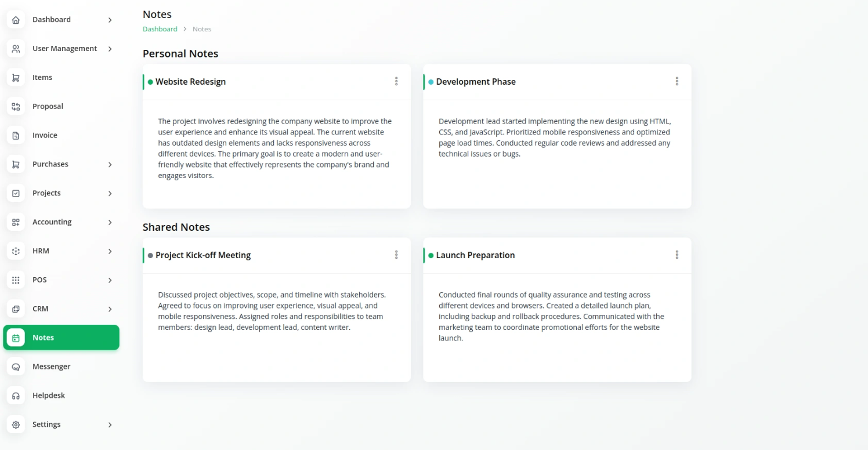The height and width of the screenshot is (450, 868).
Task: Open the Website Redesign note options menu
Action: click(396, 82)
